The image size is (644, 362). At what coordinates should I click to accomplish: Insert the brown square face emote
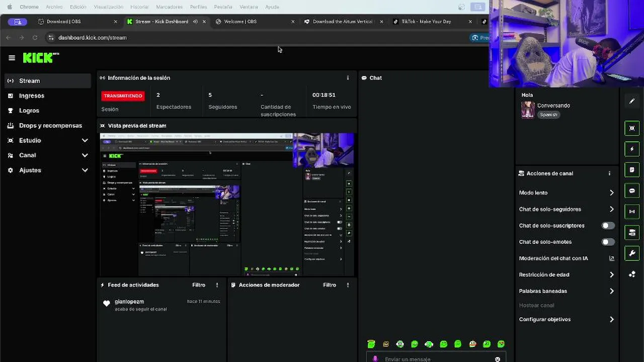386,344
